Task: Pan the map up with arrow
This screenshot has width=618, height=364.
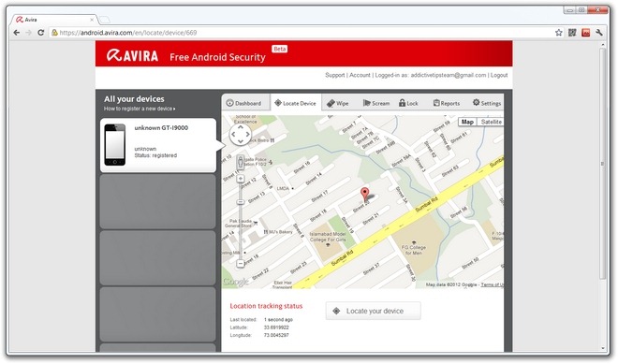Action: point(241,127)
